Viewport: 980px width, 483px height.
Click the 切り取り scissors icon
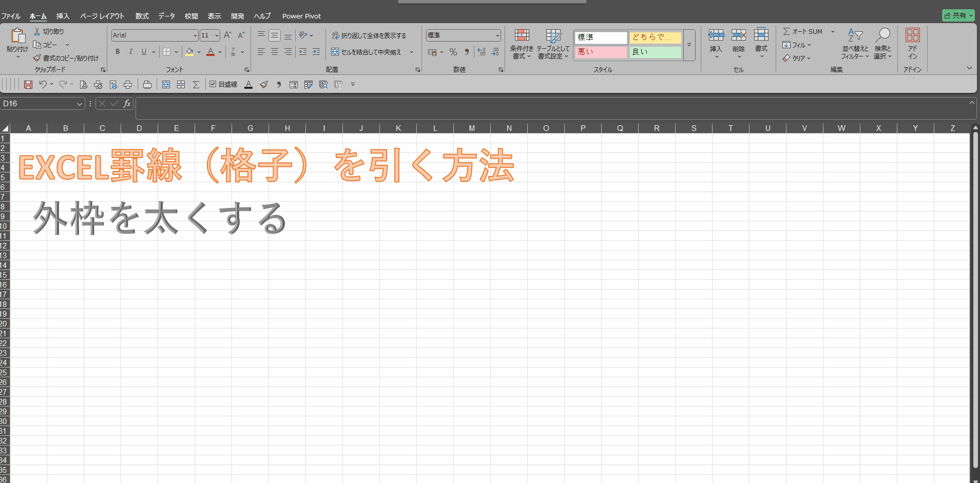click(37, 31)
